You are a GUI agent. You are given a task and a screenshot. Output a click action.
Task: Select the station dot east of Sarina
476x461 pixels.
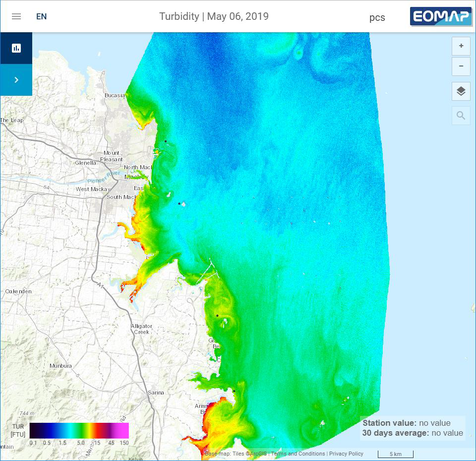coord(234,391)
